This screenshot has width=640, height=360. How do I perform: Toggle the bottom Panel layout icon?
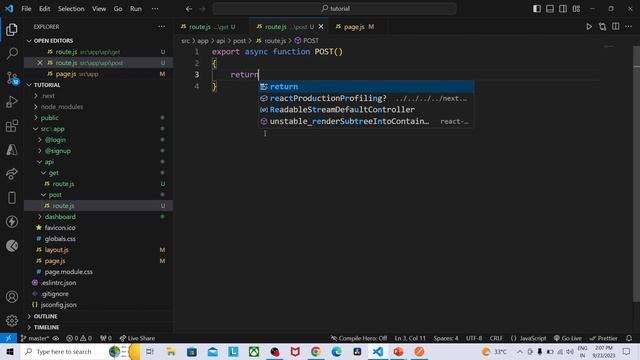click(550, 9)
